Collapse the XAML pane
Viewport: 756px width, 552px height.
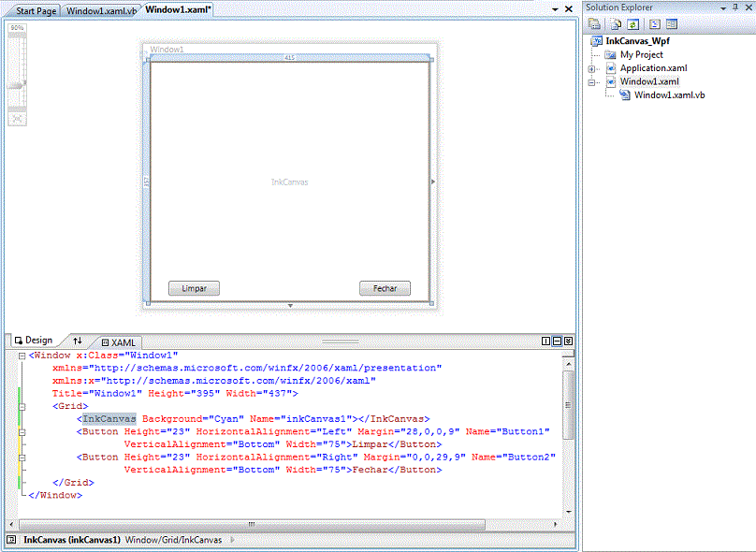569,341
